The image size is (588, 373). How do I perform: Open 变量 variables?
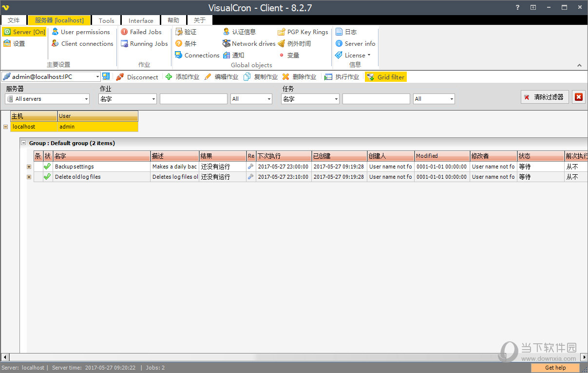click(288, 56)
